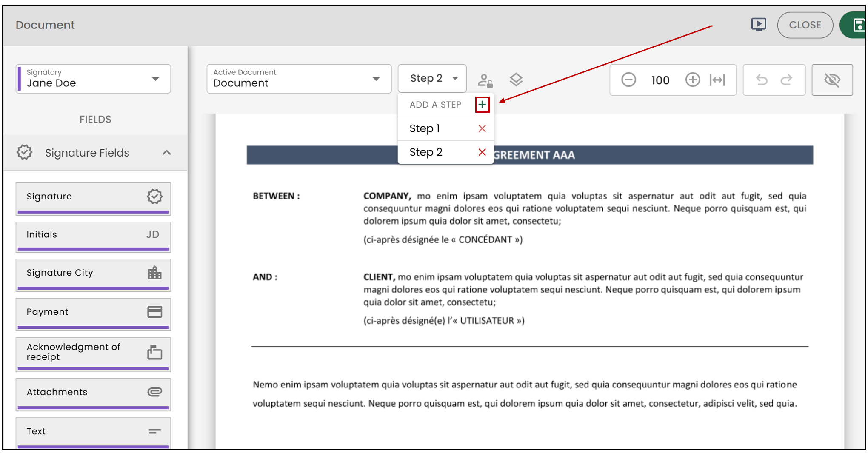
Task: Click the layers icon in the toolbar
Action: pos(516,80)
